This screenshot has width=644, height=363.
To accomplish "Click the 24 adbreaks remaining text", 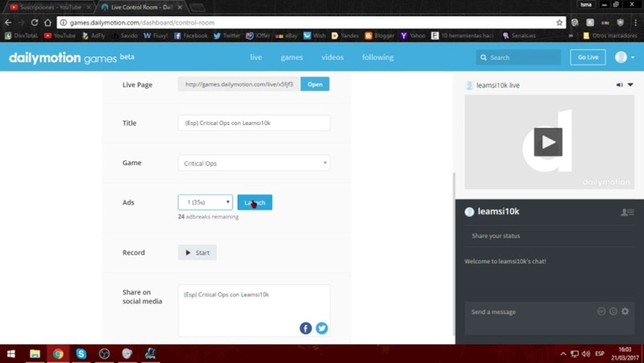I will point(208,217).
